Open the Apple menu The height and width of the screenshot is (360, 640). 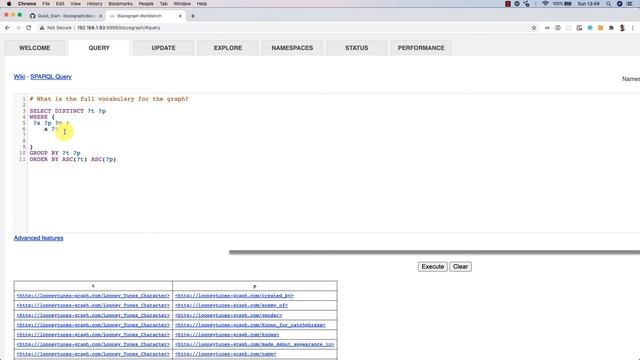(9, 4)
